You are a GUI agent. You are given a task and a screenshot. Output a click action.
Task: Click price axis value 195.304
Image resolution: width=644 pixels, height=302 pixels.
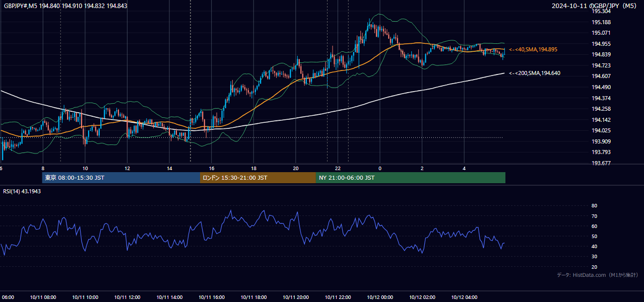601,11
